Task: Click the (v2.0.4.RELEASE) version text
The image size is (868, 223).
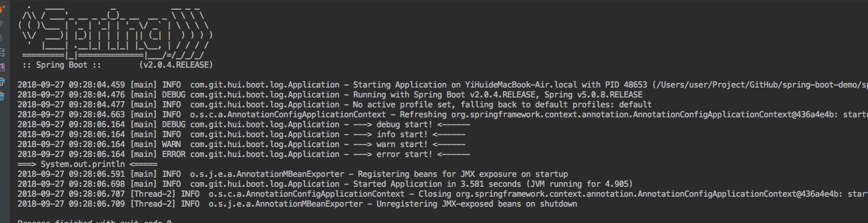Action: [x=176, y=65]
